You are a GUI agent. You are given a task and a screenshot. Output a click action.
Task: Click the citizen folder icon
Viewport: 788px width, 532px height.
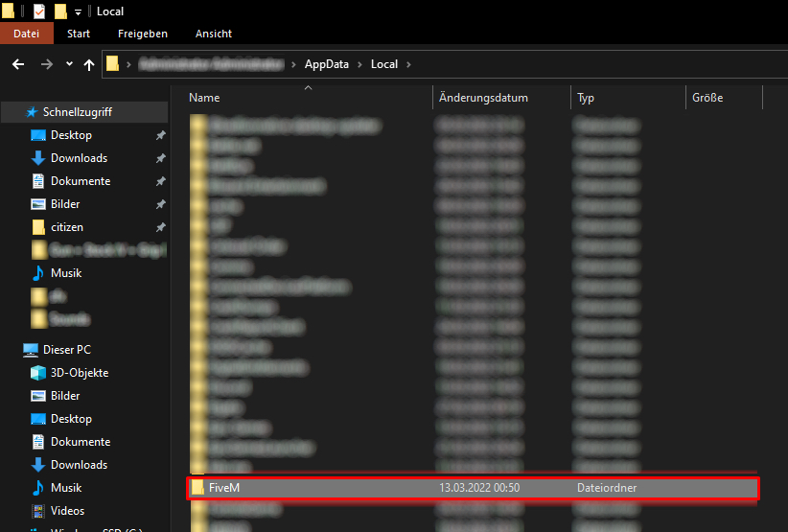[38, 227]
